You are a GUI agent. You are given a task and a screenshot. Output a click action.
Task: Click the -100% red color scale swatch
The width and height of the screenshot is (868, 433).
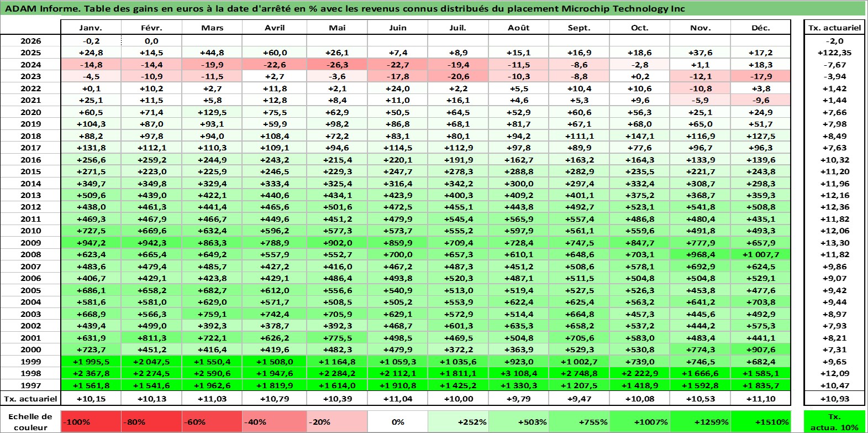[x=91, y=421]
